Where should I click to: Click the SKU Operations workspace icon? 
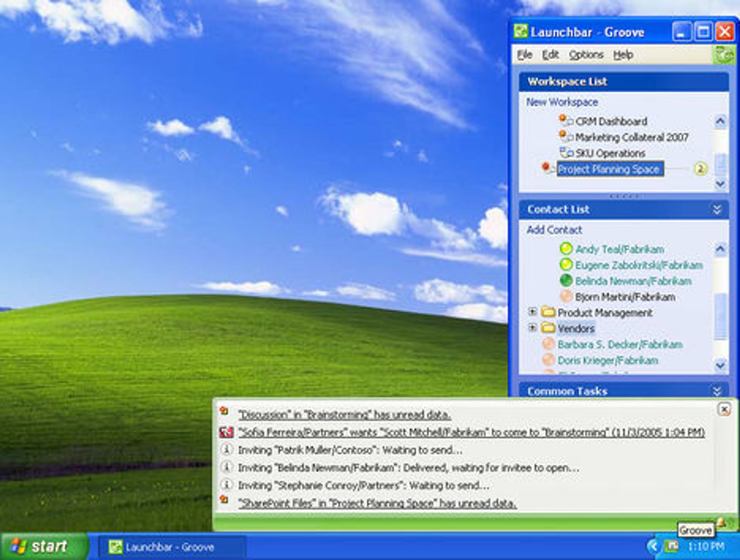click(x=566, y=152)
